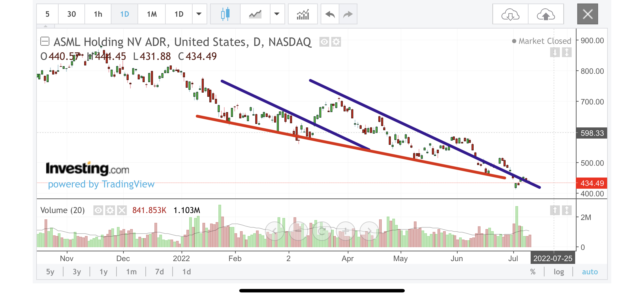
Task: Hide the Volume indicator eye icon
Action: click(x=98, y=210)
